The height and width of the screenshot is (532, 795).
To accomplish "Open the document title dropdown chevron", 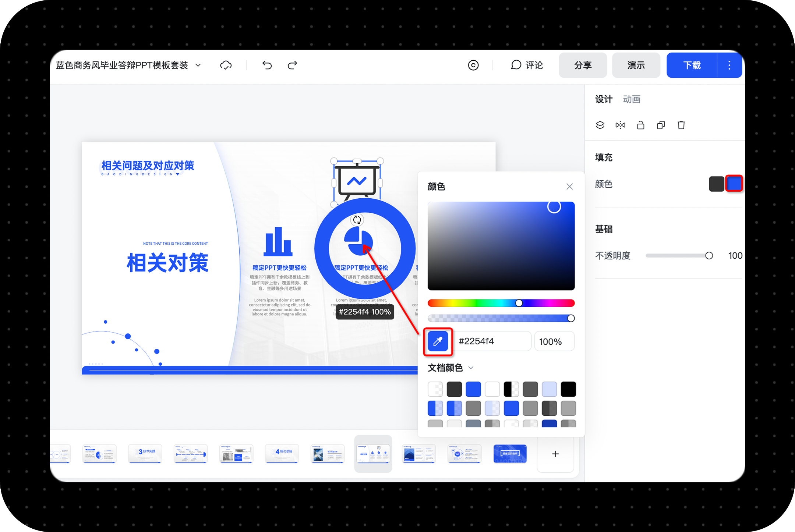I will [x=198, y=65].
